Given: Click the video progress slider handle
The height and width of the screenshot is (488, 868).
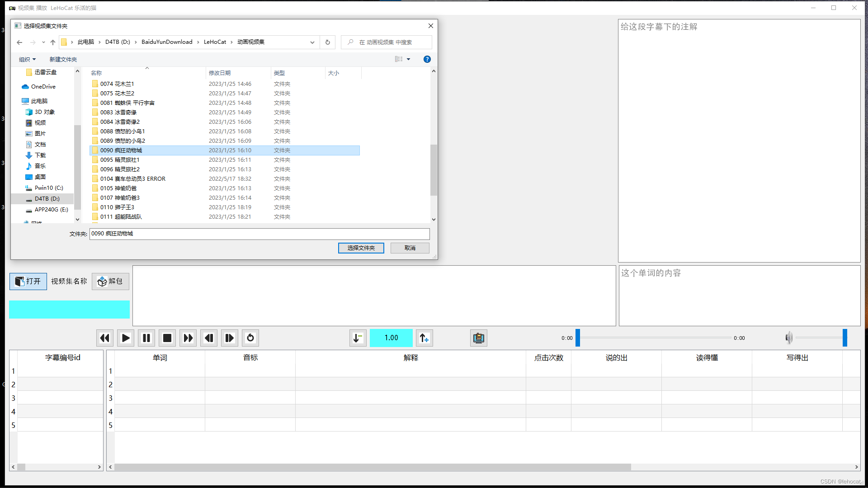Looking at the screenshot, I should (577, 338).
